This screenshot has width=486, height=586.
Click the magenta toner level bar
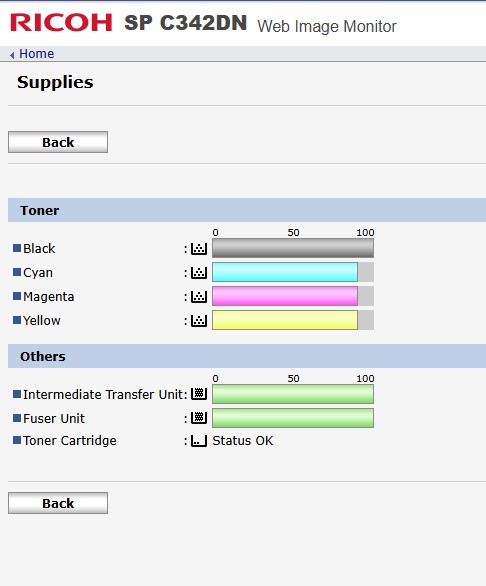[x=293, y=296]
